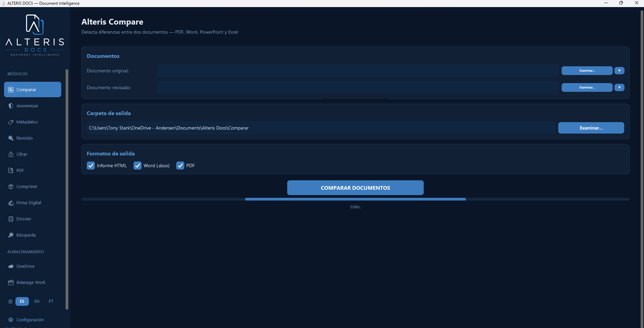Click the PDF document icon in sidebar
644x328 pixels.
11,171
